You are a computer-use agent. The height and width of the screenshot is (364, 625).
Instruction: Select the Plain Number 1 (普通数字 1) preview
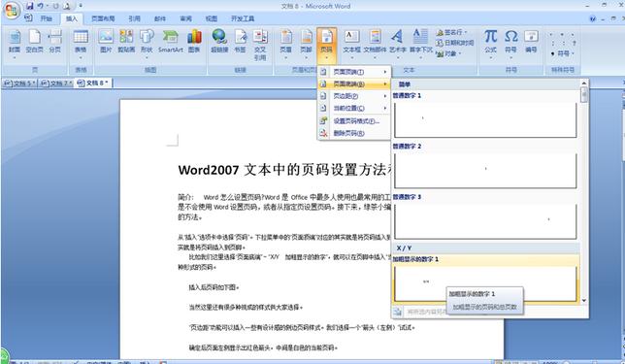[485, 120]
